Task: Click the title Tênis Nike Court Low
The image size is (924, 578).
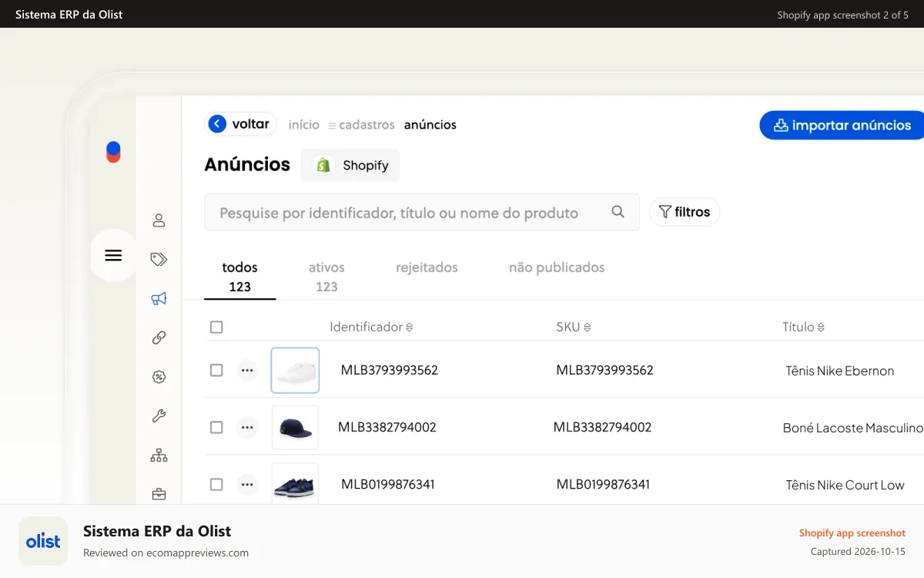Action: [845, 485]
